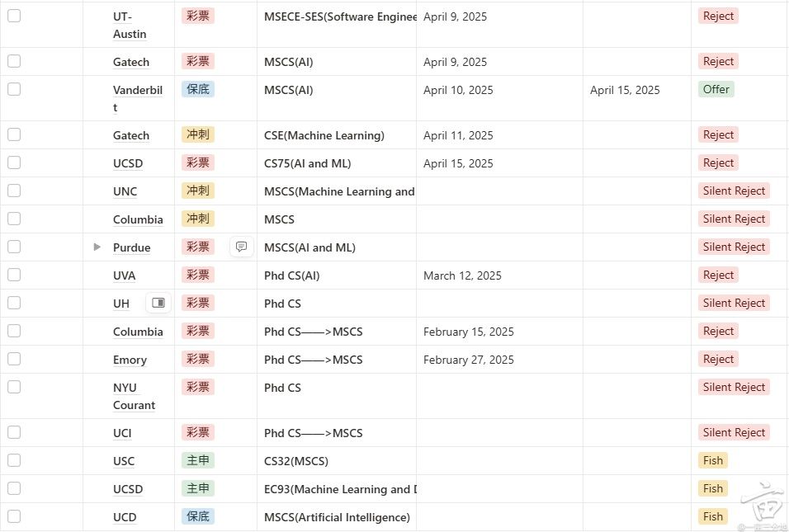Click the March 12, 2025 date cell
This screenshot has width=789, height=532.
pos(462,275)
